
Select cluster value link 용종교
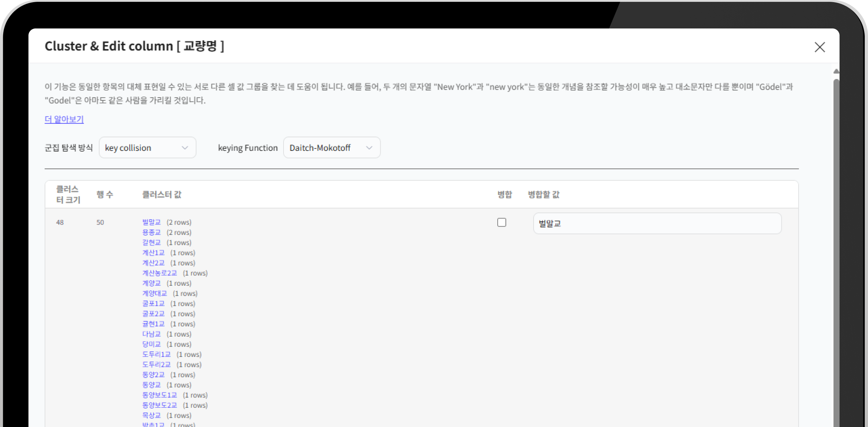pyautogui.click(x=152, y=232)
